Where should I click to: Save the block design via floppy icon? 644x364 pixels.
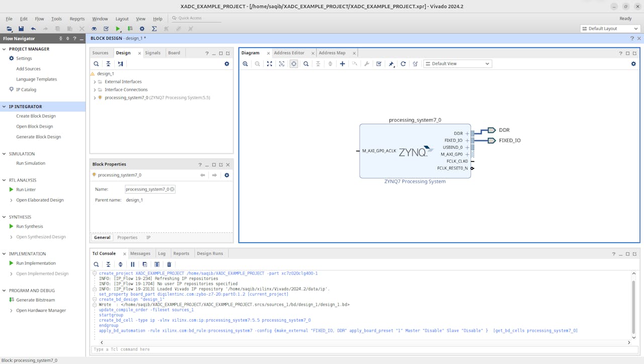click(21, 29)
